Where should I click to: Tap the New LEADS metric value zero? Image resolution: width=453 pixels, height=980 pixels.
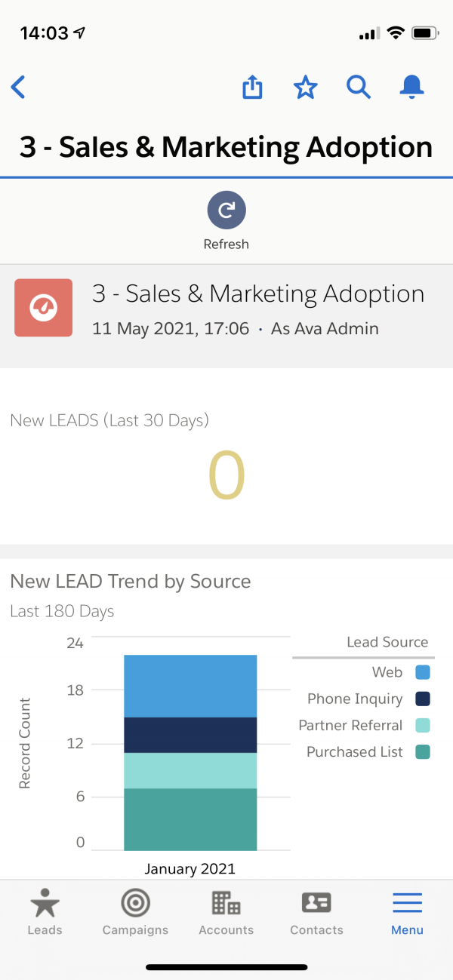[x=226, y=474]
